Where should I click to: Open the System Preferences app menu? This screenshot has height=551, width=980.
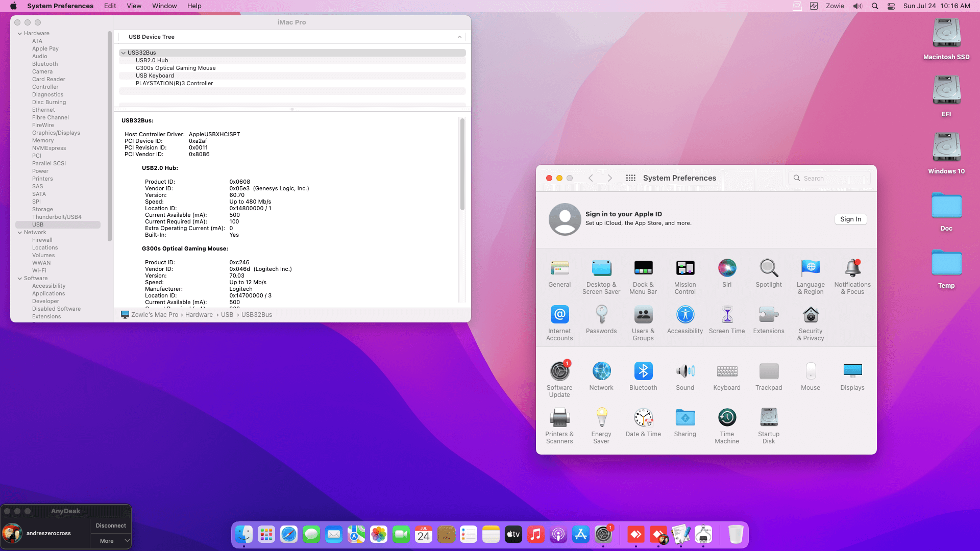(60, 6)
